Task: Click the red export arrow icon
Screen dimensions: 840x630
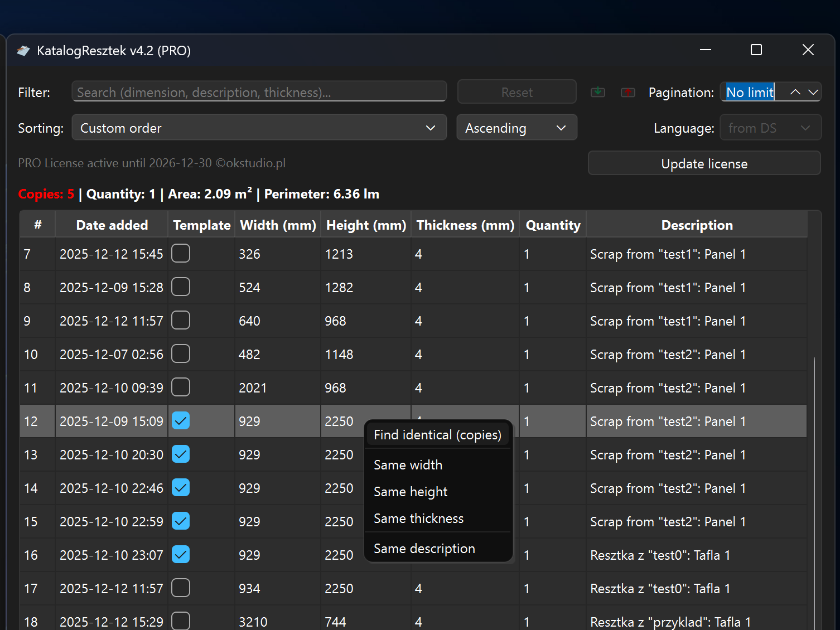Action: point(628,92)
